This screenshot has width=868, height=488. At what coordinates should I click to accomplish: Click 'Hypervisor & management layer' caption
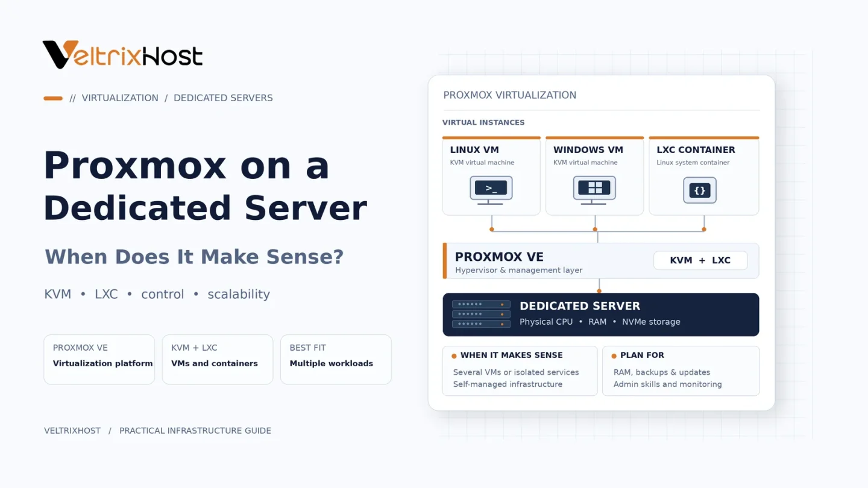[x=519, y=271]
